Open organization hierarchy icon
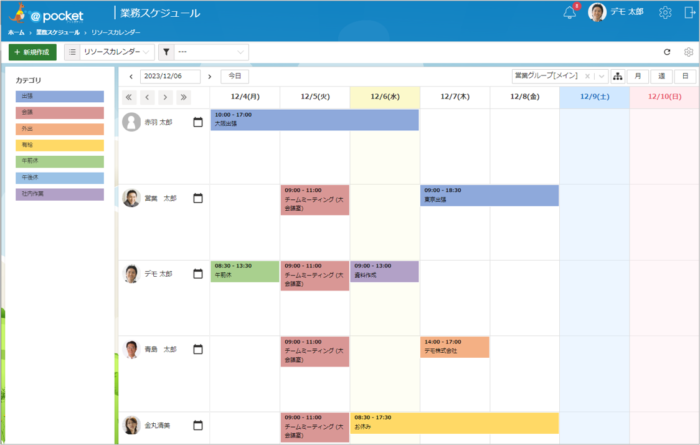700x445 pixels. pyautogui.click(x=617, y=76)
